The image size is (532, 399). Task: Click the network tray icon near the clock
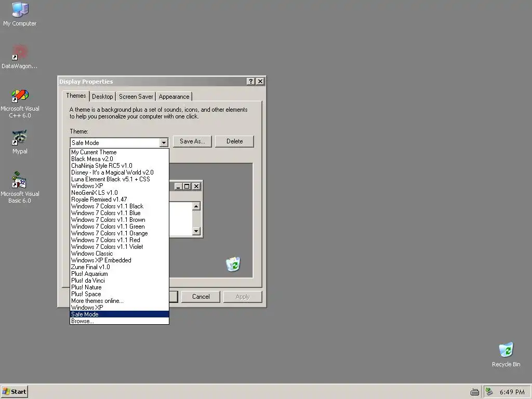[489, 392]
